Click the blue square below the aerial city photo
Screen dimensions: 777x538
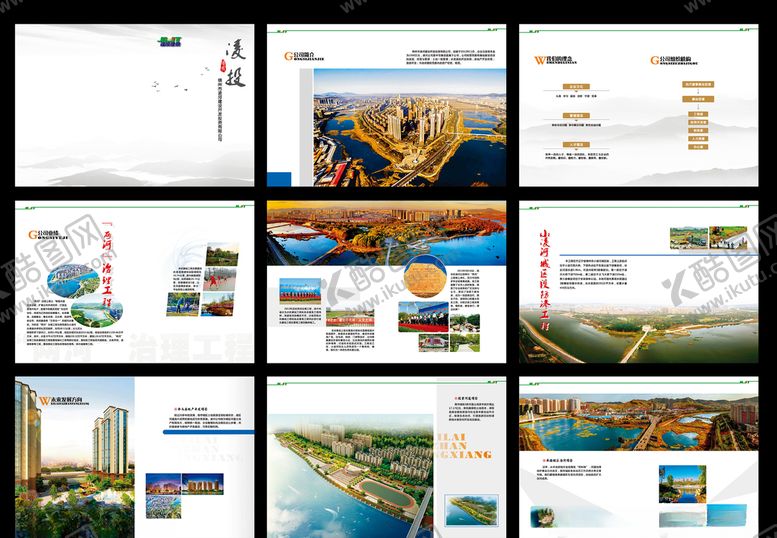click(279, 178)
